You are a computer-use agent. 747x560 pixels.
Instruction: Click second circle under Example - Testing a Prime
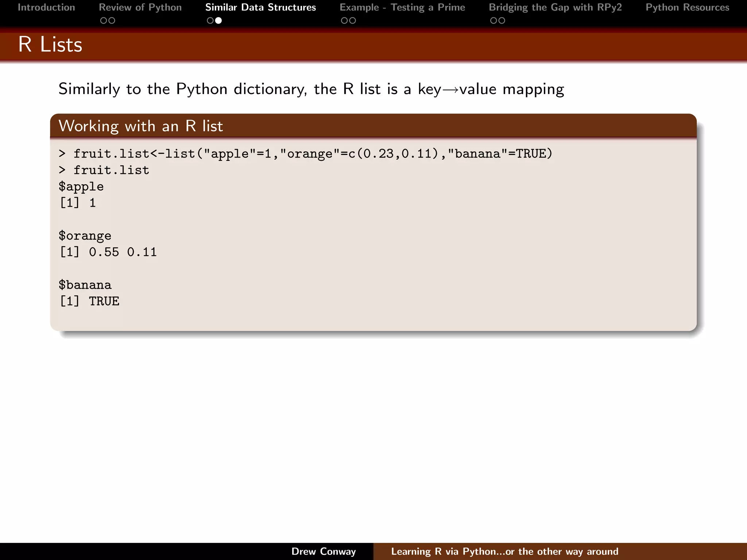pyautogui.click(x=352, y=21)
